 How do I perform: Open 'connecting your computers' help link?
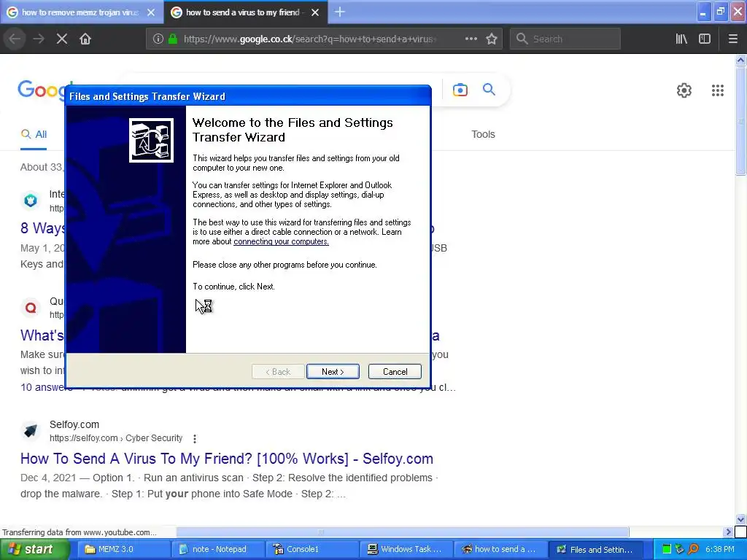(x=281, y=241)
